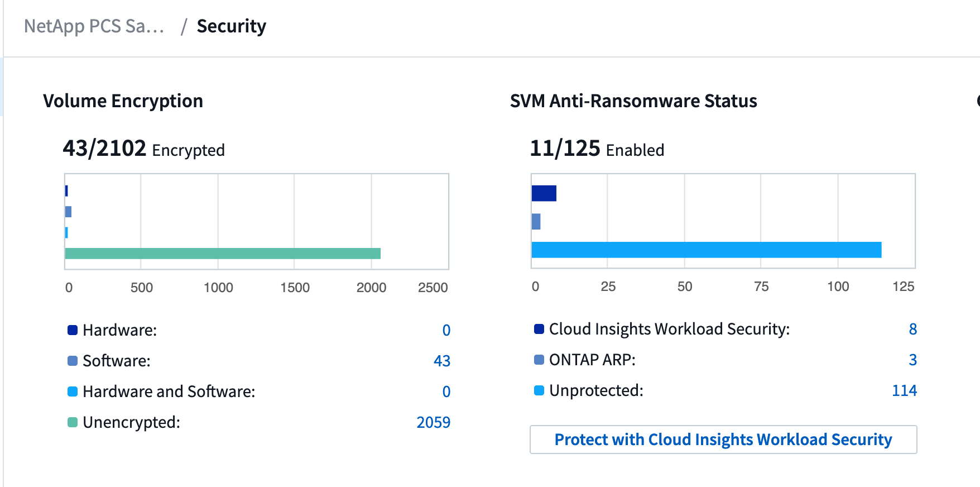
Task: Open the Unencrypted count 2059 link
Action: point(433,422)
